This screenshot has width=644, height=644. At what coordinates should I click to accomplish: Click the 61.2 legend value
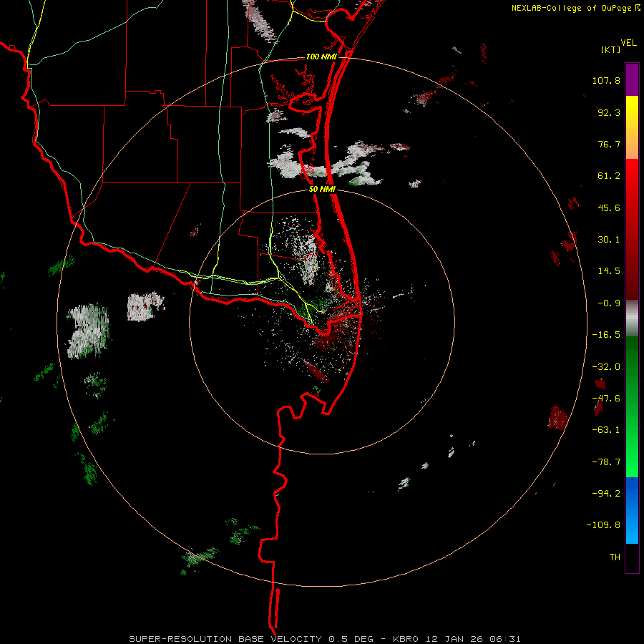(x=609, y=176)
